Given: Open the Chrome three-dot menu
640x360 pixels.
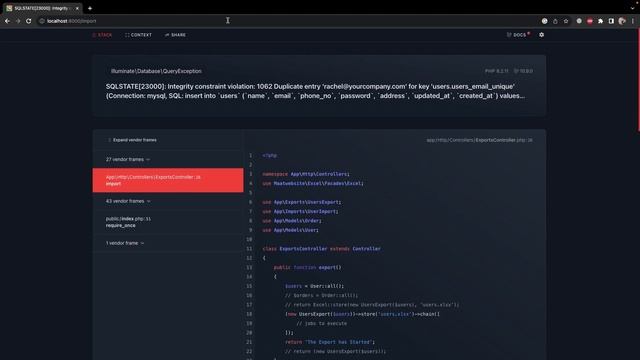Looking at the screenshot, I should pos(633,21).
